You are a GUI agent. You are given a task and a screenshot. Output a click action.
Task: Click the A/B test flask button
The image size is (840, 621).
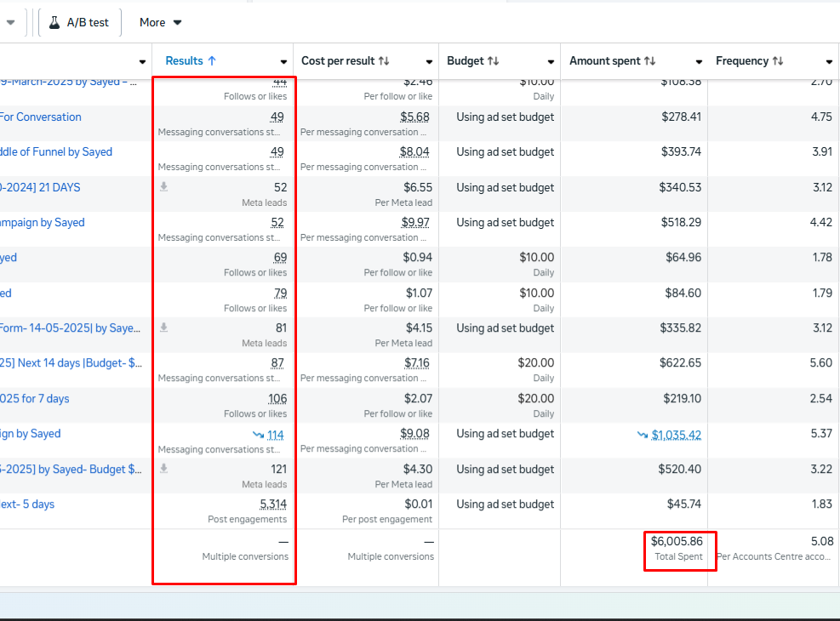coord(79,22)
